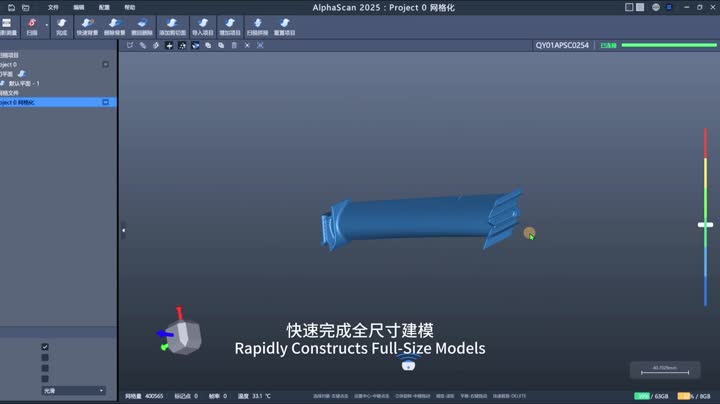The image size is (720, 404).
Task: Select the polygon lasso selection tool
Action: coord(130,45)
